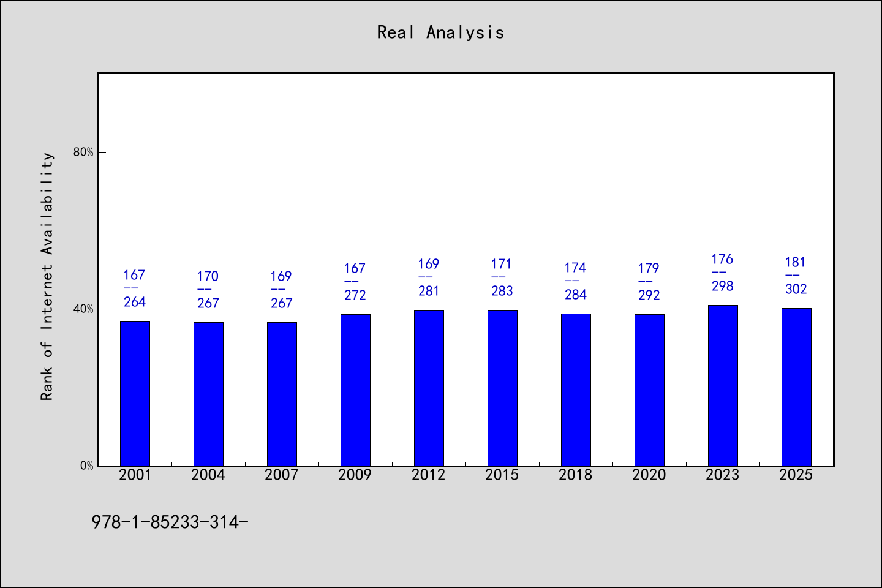Click the x-axis label "2001"
The image size is (882, 588).
(135, 475)
